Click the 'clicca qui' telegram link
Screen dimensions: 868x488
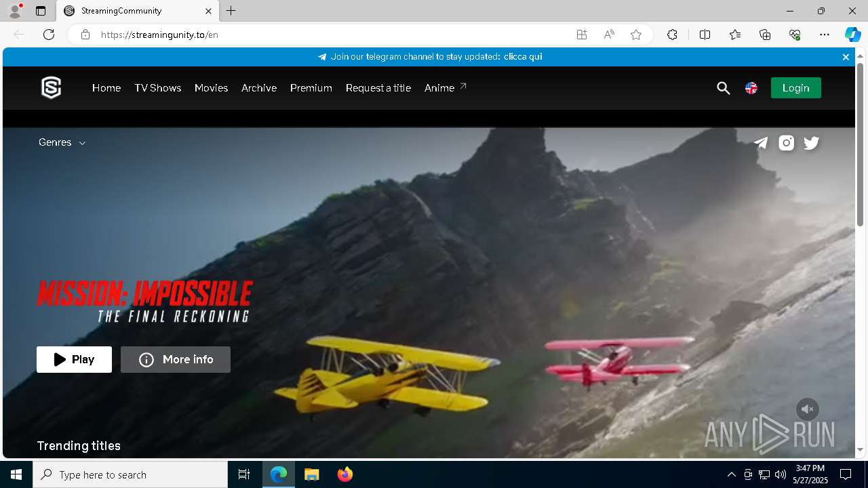pos(523,57)
